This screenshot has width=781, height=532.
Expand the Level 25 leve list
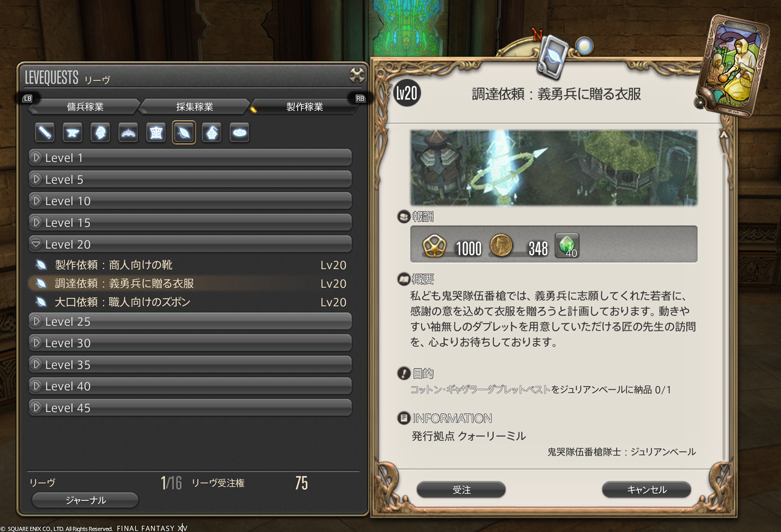(x=190, y=321)
